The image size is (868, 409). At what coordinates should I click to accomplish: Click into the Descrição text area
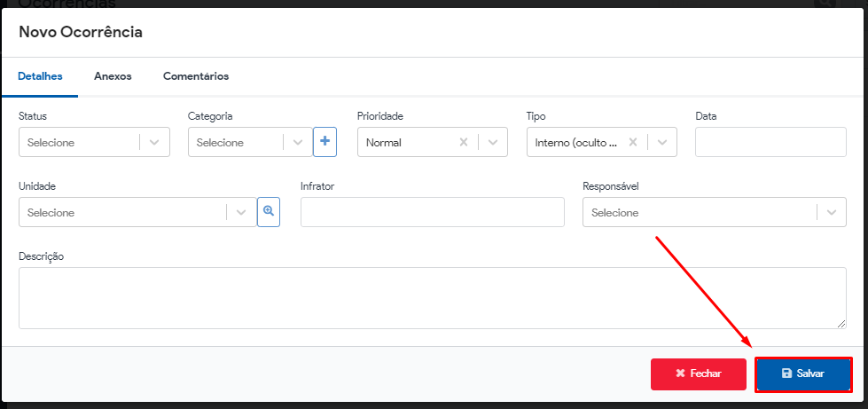point(433,298)
